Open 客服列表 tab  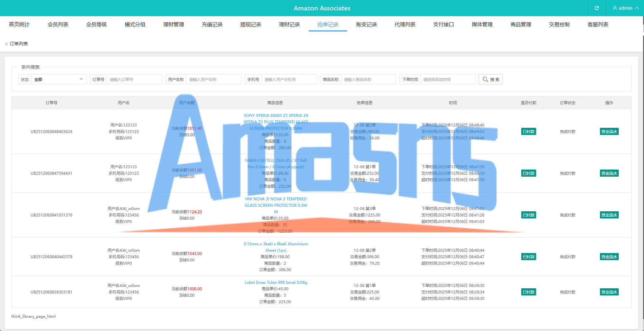click(x=598, y=25)
